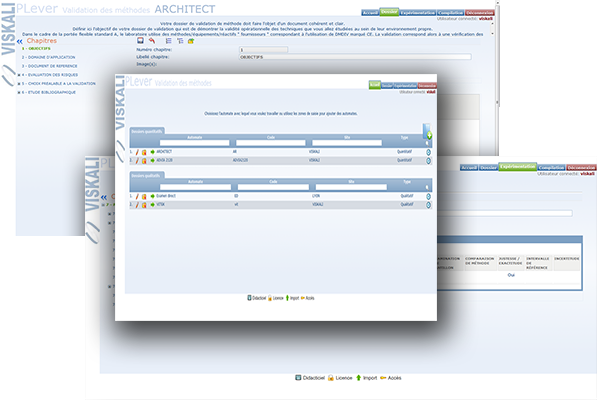
Task: Select chapter 3 - DOCUMENT DE REFERENCE
Action: coord(49,66)
